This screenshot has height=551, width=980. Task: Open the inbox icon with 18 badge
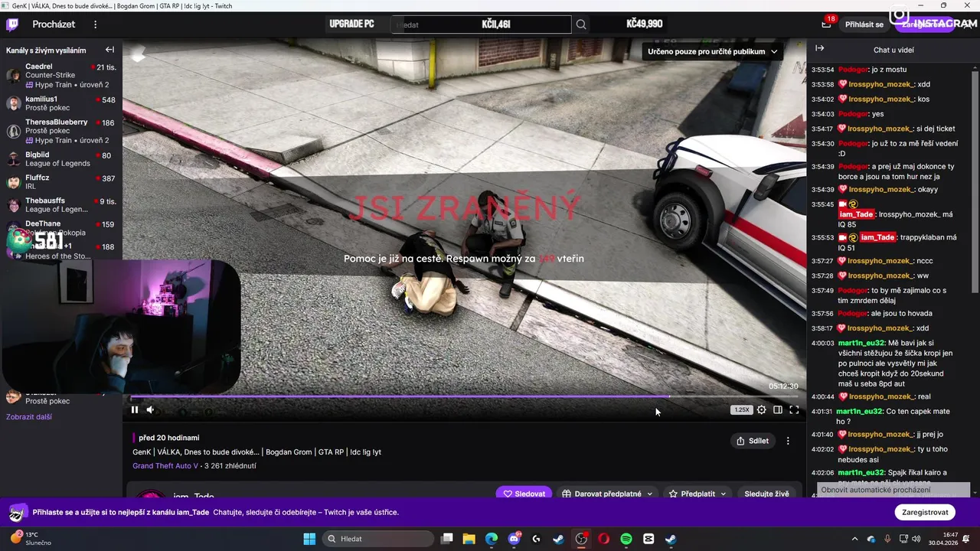coord(826,24)
